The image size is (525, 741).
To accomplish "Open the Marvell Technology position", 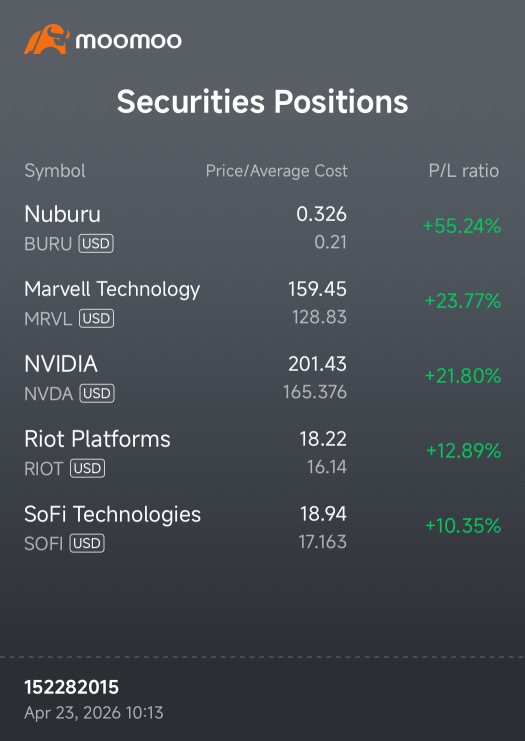I will (x=112, y=289).
